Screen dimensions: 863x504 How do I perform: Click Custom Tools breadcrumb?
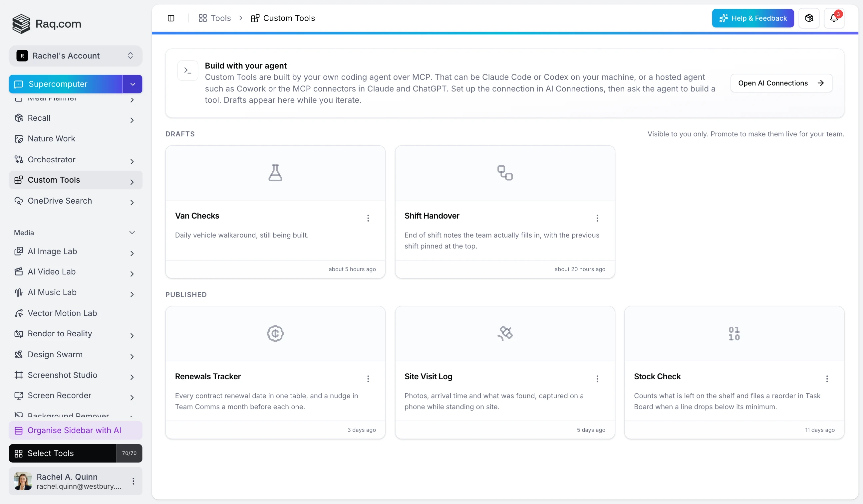[x=283, y=18]
